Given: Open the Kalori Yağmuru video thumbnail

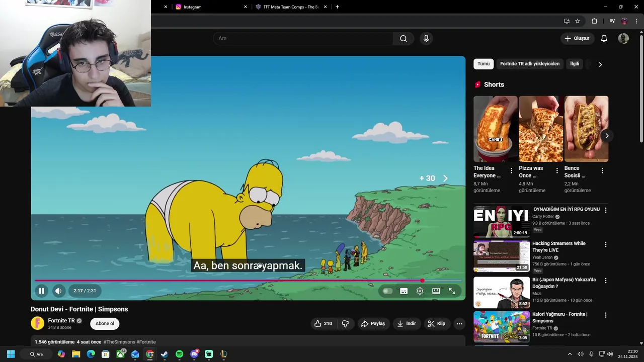Looking at the screenshot, I should click(x=502, y=327).
